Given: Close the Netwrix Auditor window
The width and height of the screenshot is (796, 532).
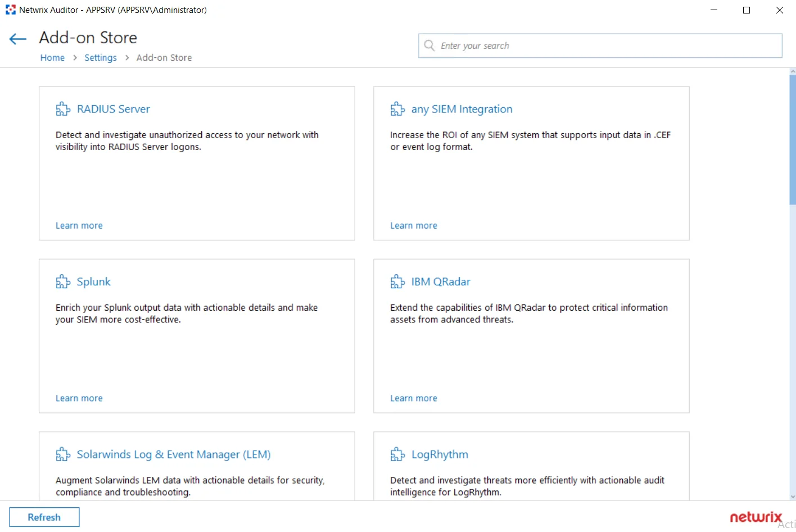Looking at the screenshot, I should click(780, 10).
